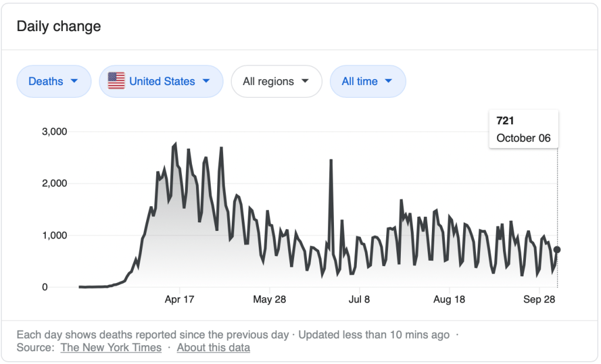Viewport: 601px width, 364px height.
Task: Click the Aug 18 date on the axis
Action: click(x=450, y=300)
